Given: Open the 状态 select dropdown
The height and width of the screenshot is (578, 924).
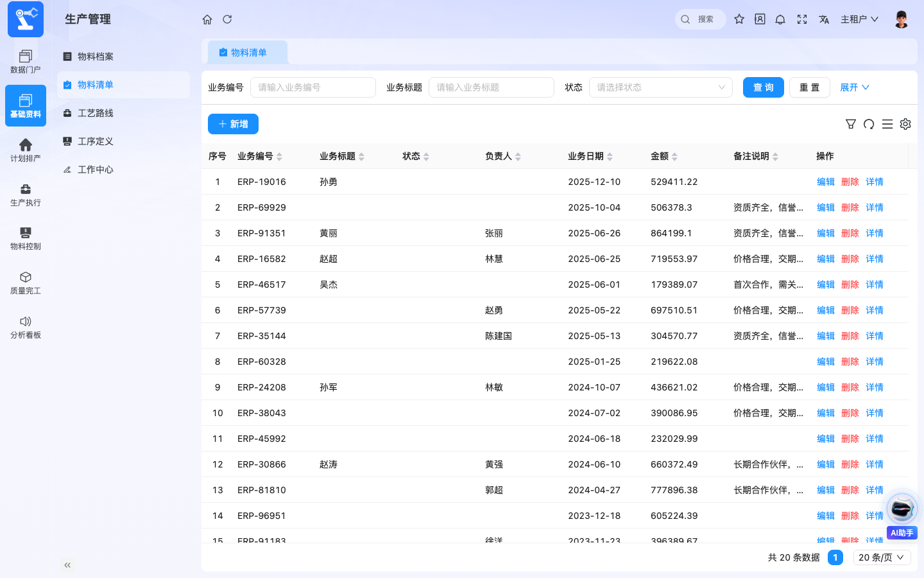Looking at the screenshot, I should [660, 87].
